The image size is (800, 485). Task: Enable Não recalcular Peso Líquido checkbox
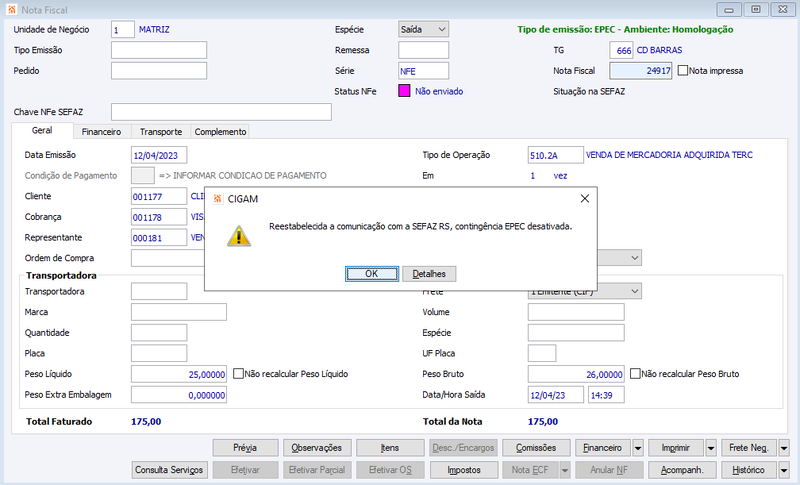tap(238, 374)
